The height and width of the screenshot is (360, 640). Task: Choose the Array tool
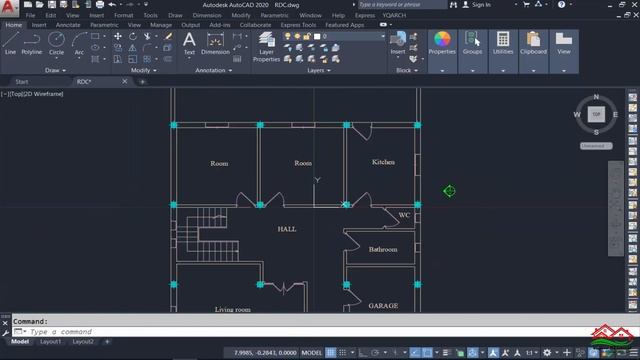[x=147, y=59]
